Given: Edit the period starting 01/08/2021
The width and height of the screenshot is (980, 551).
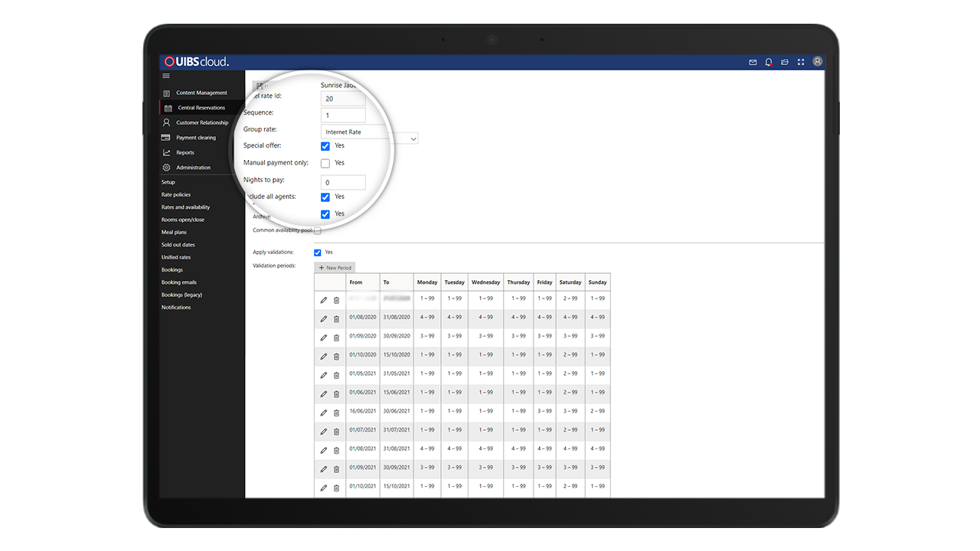Looking at the screenshot, I should point(324,450).
